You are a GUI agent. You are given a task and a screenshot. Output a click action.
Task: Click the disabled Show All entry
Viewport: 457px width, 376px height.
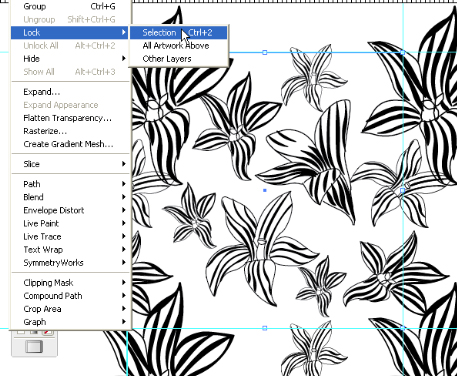[70, 72]
